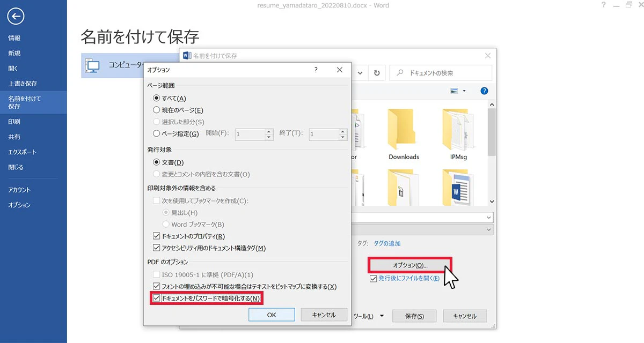Open the file type combo box dropdown
Screen dimensions: 644x343
488,229
